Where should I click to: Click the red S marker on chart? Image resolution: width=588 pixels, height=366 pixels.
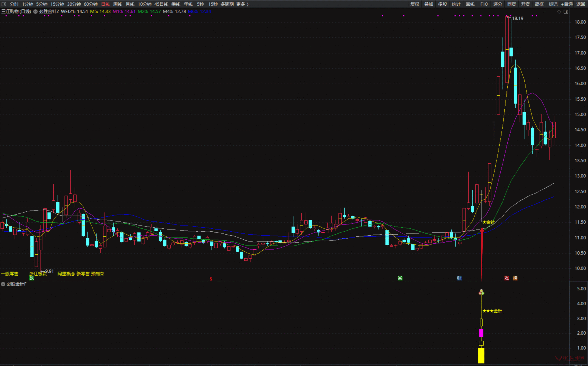[x=211, y=279]
